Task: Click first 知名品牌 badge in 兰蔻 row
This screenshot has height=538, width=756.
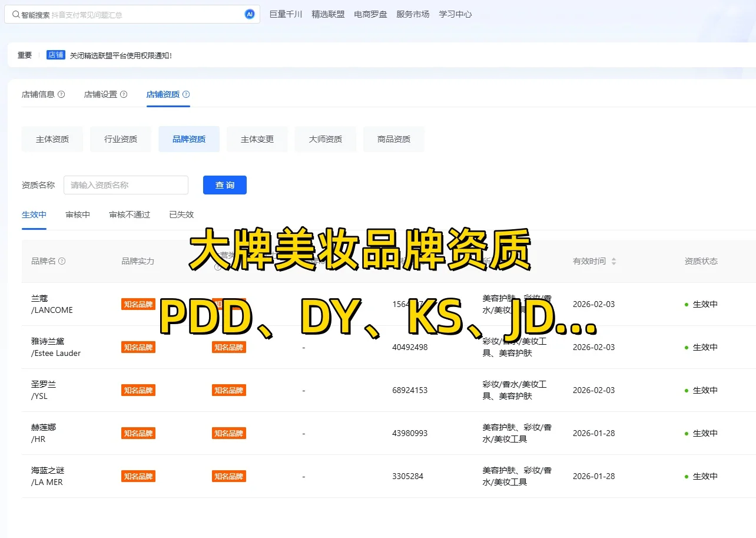Action: click(x=138, y=304)
